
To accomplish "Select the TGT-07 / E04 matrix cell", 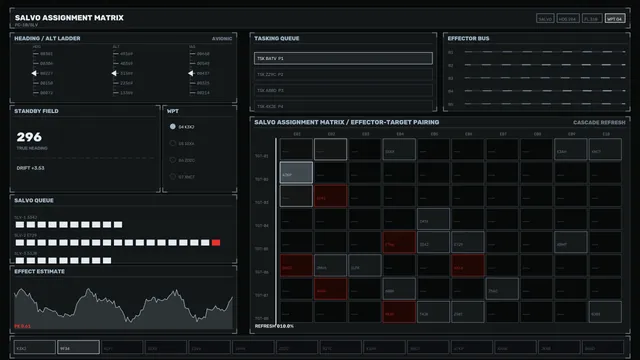I will (x=399, y=289).
